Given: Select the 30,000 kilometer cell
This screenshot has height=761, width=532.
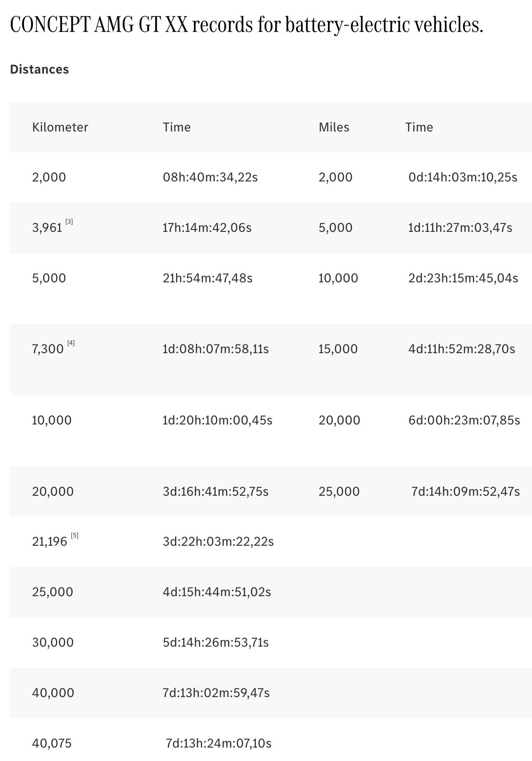Looking at the screenshot, I should point(53,642).
